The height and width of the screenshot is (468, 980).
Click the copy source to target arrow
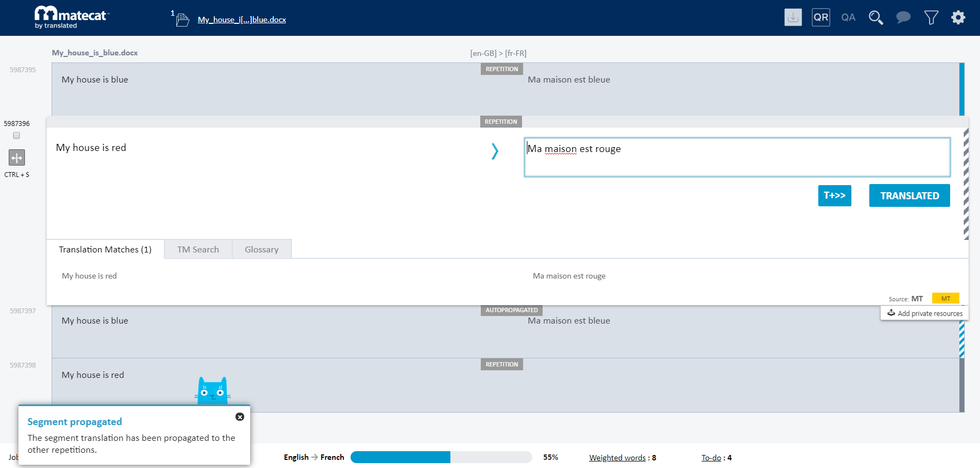(x=495, y=151)
